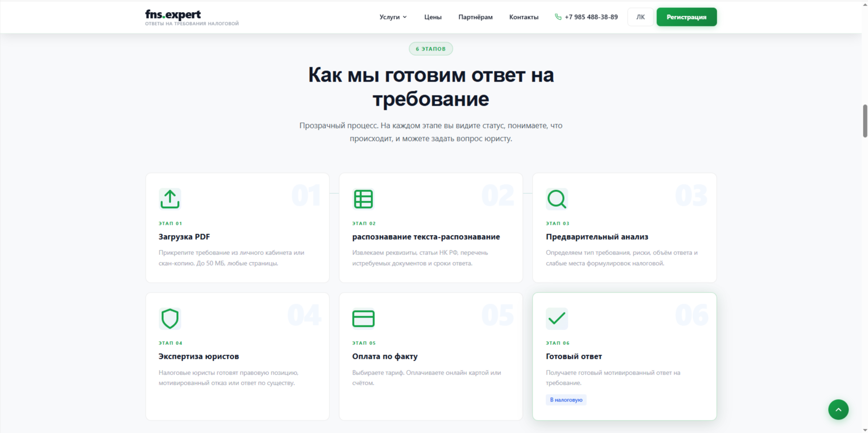Open the Цены menu item

click(433, 17)
